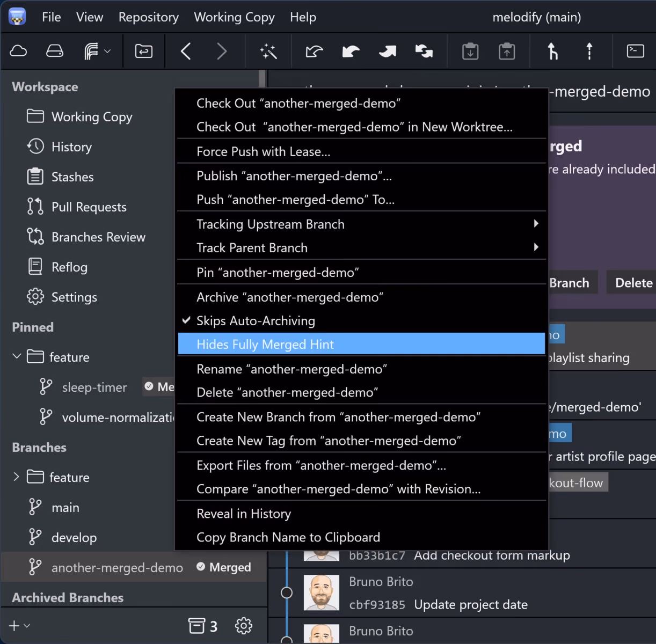Open the Working Copy menu
Screen dimensions: 656x644
(234, 17)
